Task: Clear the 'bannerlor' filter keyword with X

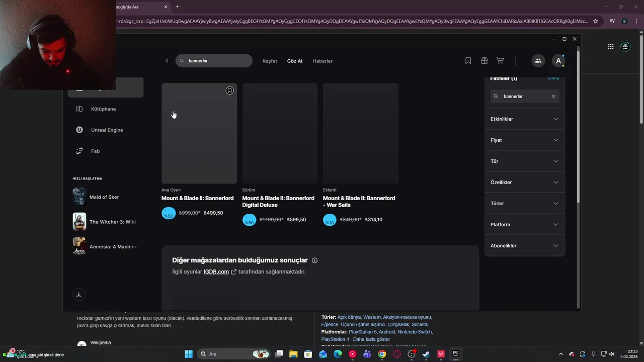Action: 553,96
